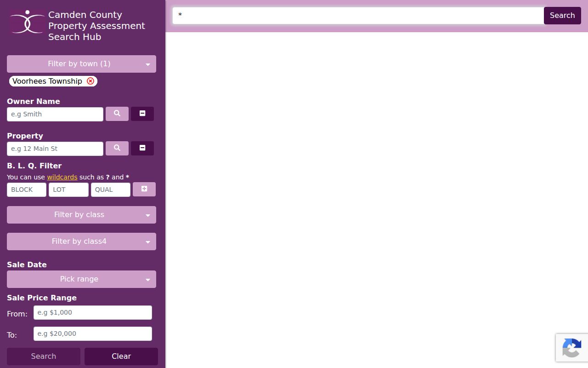Focus the BLOCK input field

(27, 190)
